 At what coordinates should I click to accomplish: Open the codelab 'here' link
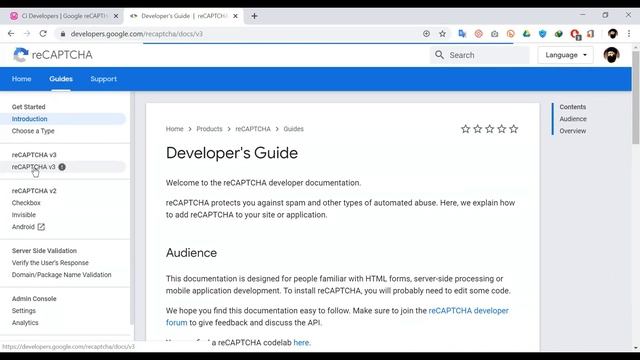coord(301,342)
